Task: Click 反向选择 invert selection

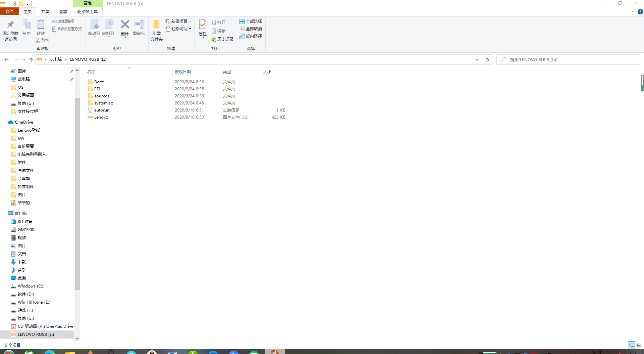Action: coord(251,36)
